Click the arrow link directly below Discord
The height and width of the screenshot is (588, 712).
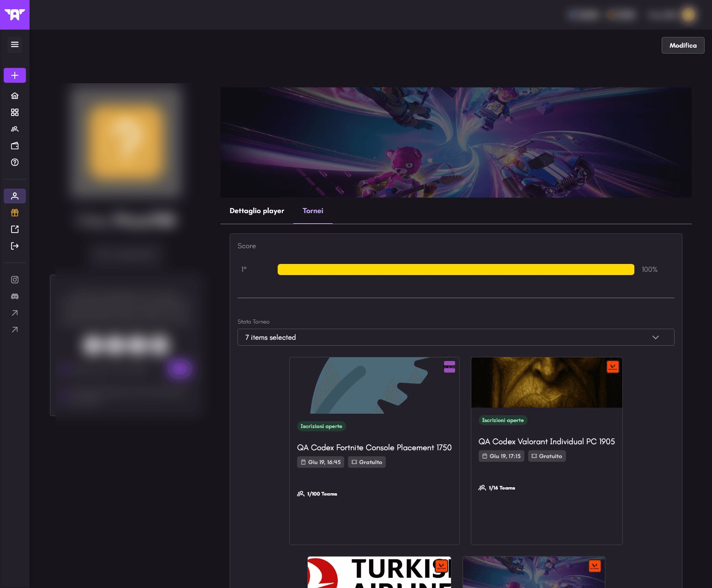tap(15, 313)
